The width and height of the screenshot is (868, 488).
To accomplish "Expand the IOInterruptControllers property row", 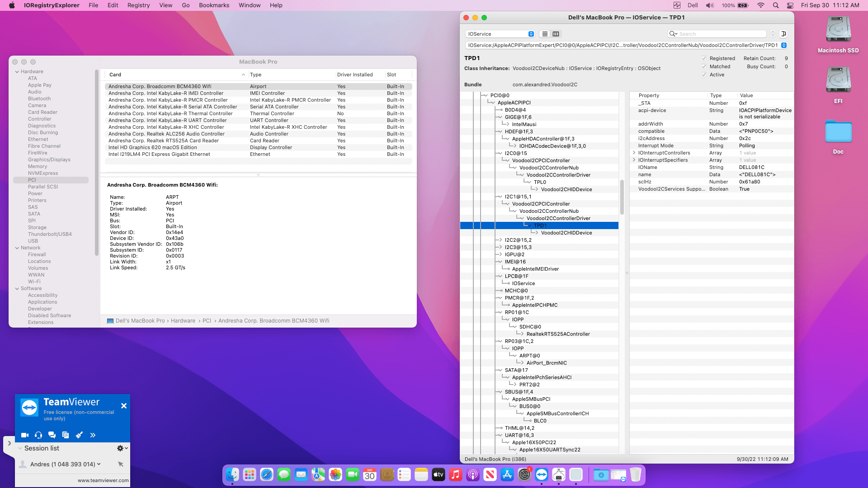I will 634,153.
